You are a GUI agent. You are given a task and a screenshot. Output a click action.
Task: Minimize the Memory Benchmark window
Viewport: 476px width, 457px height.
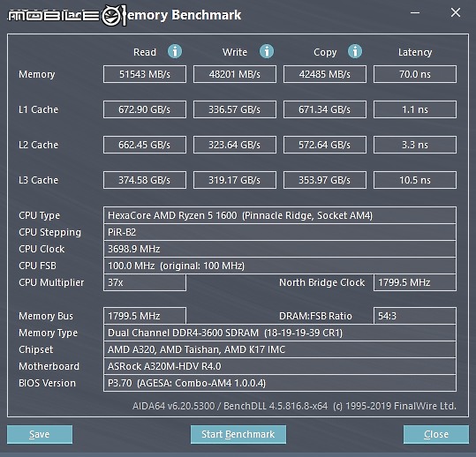(415, 12)
